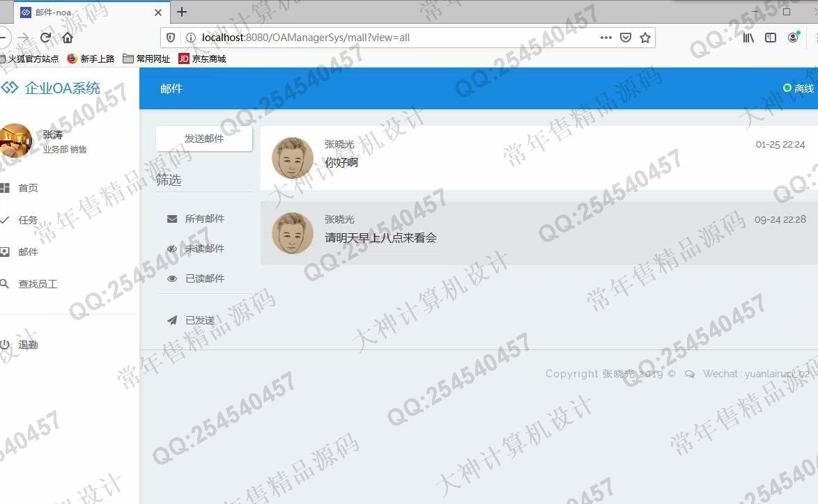Click the 查找员工 search icon
This screenshot has width=818, height=504.
(x=5, y=284)
